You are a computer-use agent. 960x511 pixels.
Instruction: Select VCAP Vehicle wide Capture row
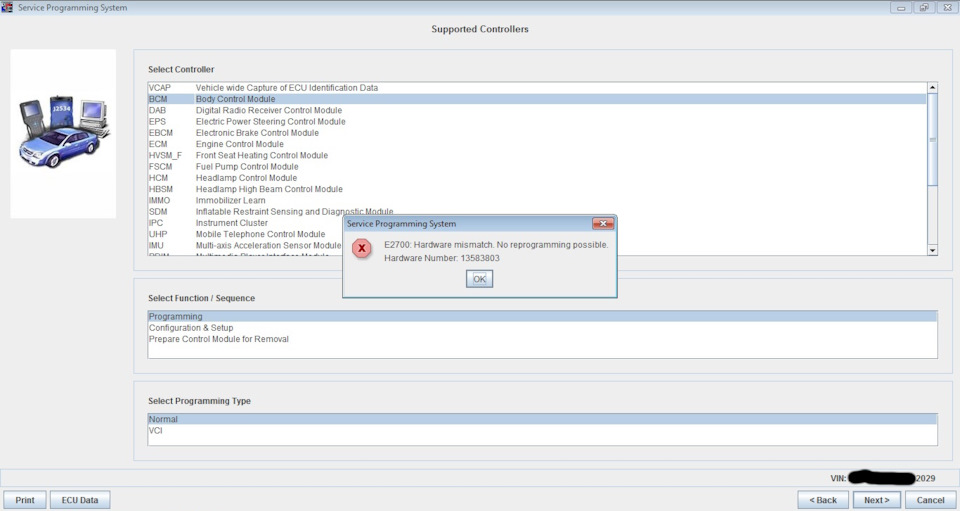(x=537, y=88)
